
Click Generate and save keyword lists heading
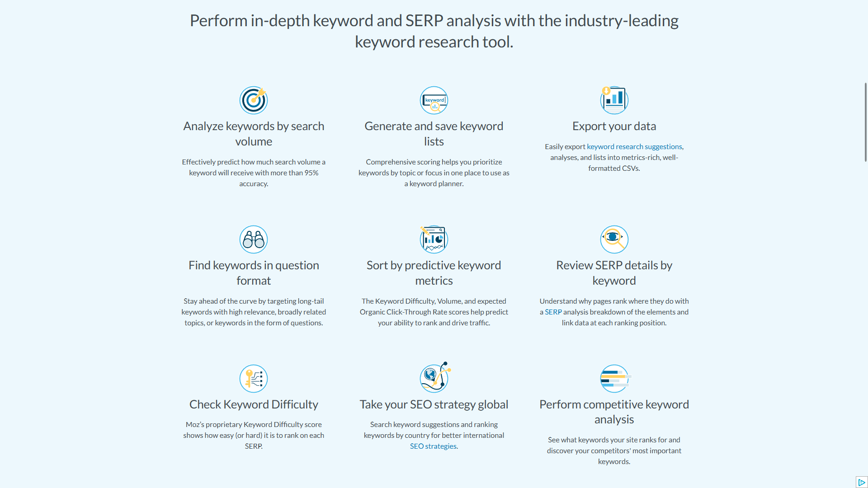pyautogui.click(x=434, y=134)
